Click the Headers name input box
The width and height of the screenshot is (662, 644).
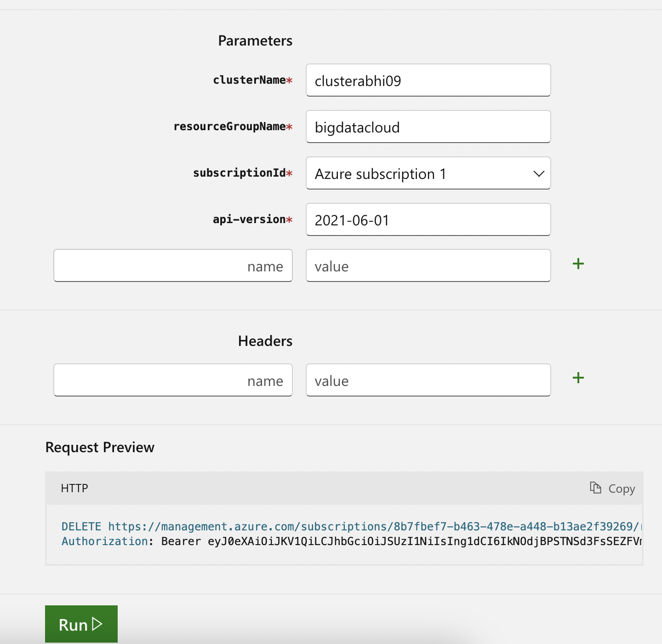point(173,380)
